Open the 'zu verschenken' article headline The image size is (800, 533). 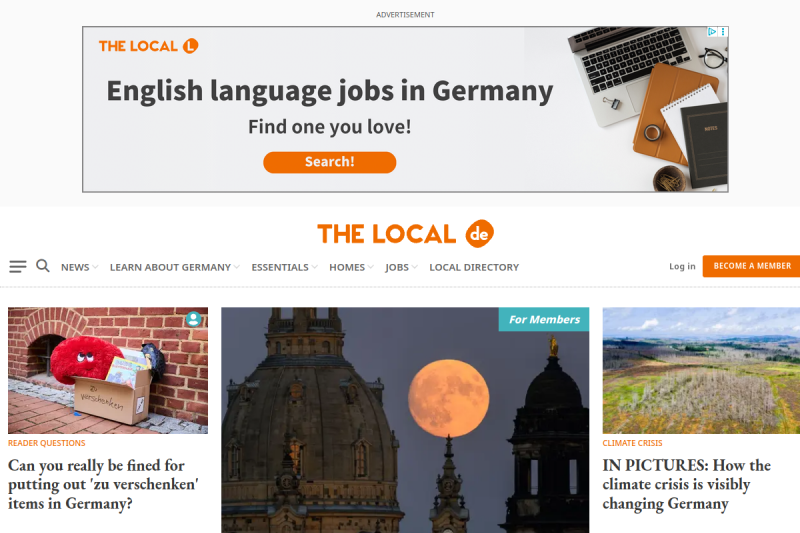pos(103,484)
